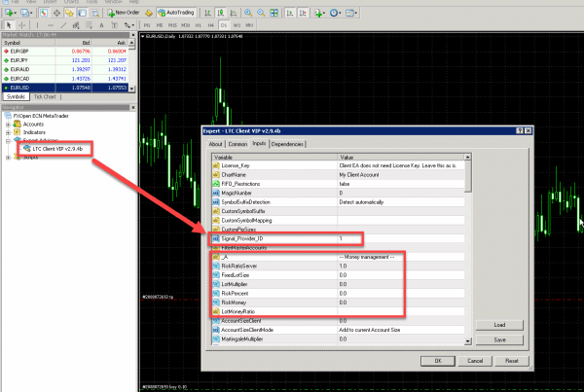Viewport: 584px width, 392px height.
Task: Switch to Tick Chart tab
Action: [x=45, y=97]
